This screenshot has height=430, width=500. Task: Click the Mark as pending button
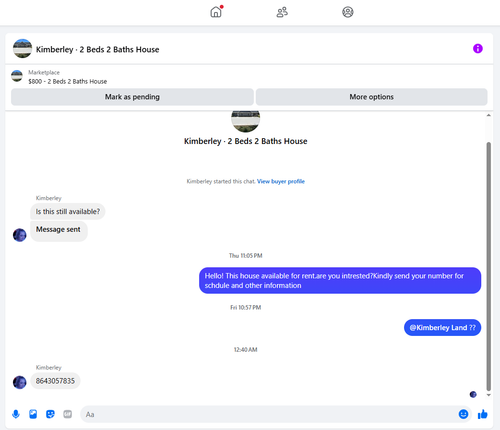(132, 97)
